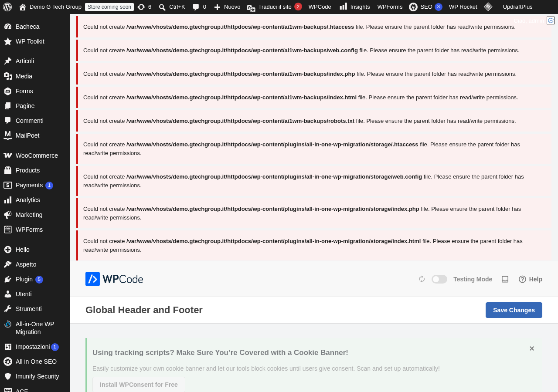Click the Articoli pin icon

(x=8, y=61)
